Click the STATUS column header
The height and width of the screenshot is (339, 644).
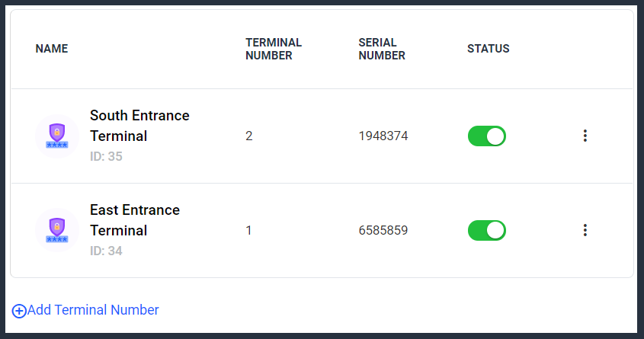pyautogui.click(x=489, y=49)
